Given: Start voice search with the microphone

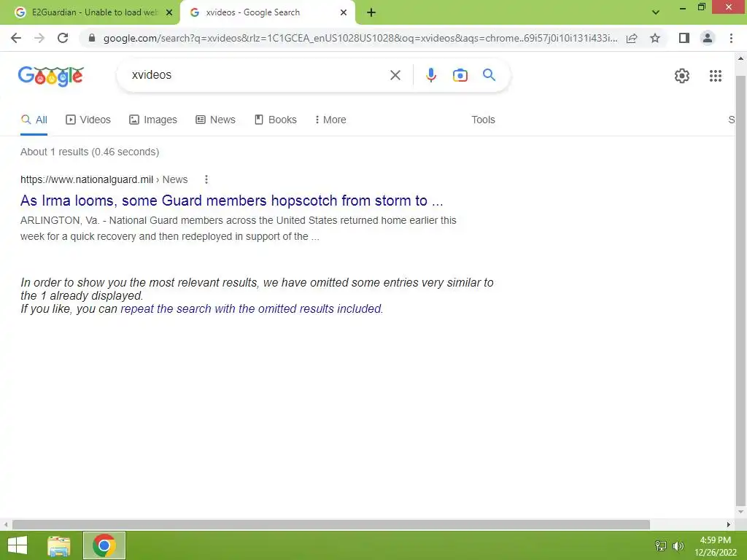Looking at the screenshot, I should (430, 75).
